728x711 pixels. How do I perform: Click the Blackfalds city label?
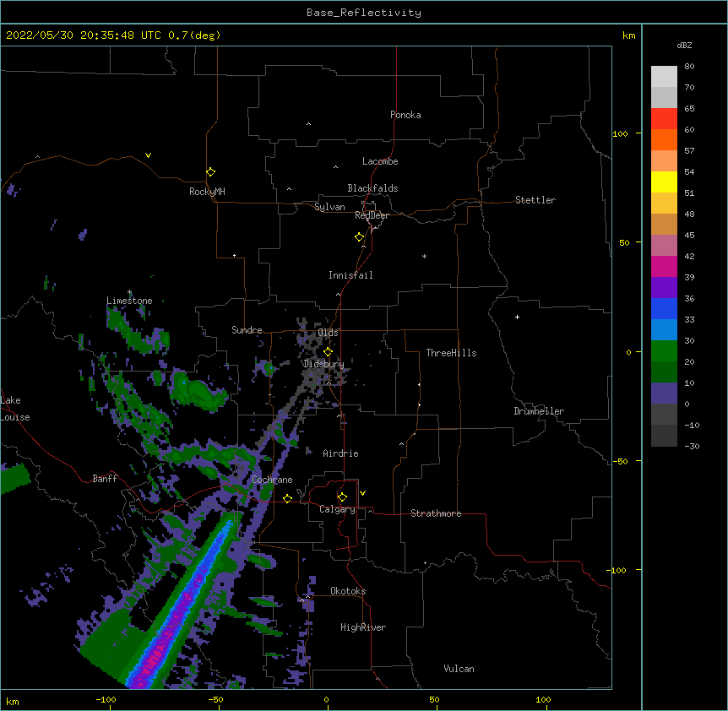tap(372, 188)
